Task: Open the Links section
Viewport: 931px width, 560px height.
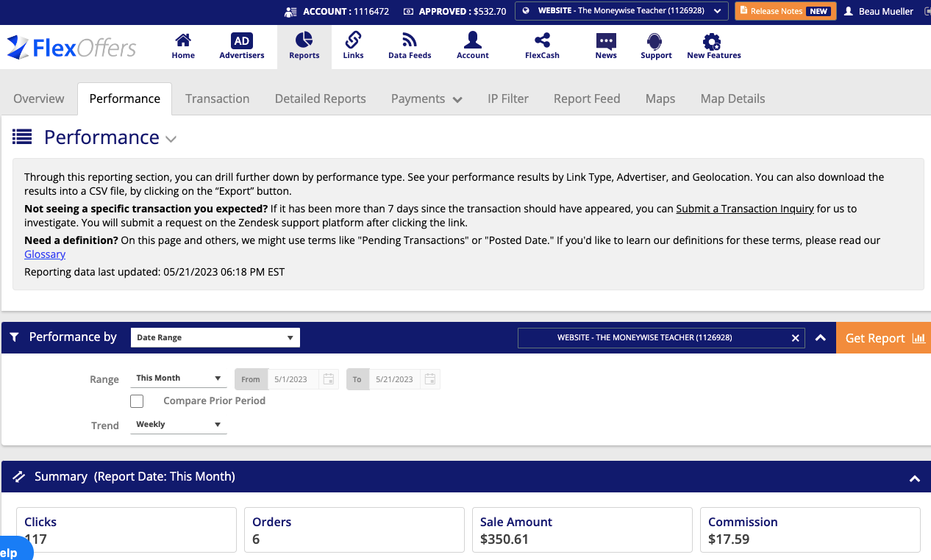Action: click(x=353, y=46)
